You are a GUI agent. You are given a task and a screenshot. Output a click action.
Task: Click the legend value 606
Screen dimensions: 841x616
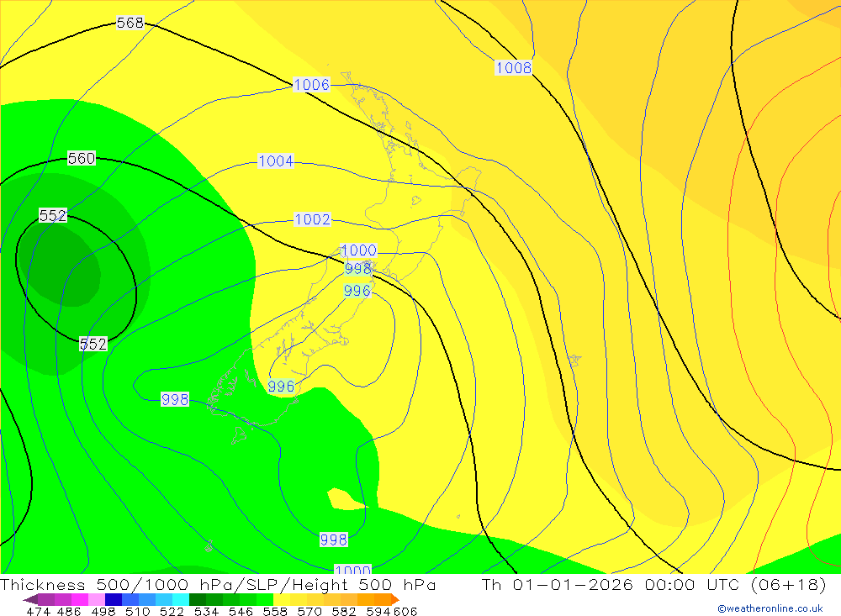pyautogui.click(x=405, y=611)
